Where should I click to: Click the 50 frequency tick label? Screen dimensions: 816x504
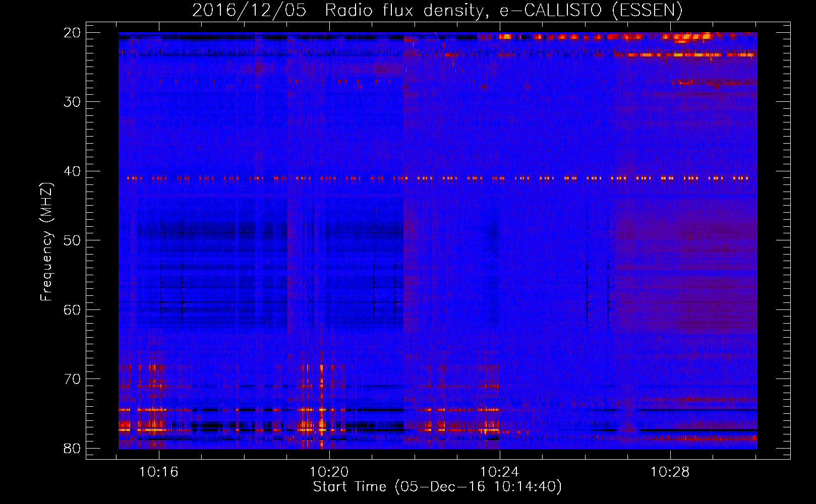(73, 240)
